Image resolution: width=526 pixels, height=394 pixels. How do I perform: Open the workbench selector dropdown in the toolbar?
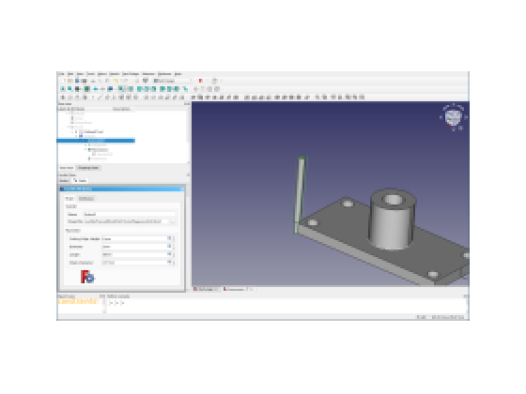[x=173, y=81]
